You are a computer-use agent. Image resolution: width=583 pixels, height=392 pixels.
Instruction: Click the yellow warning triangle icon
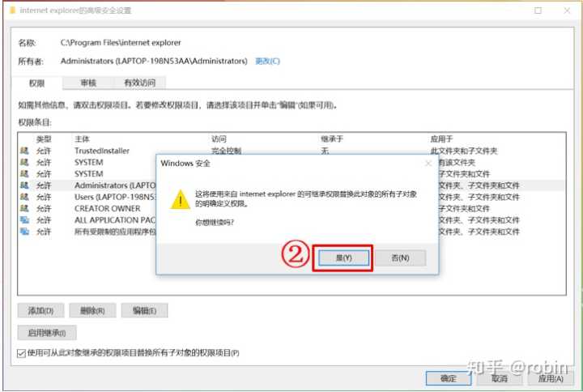coord(181,200)
